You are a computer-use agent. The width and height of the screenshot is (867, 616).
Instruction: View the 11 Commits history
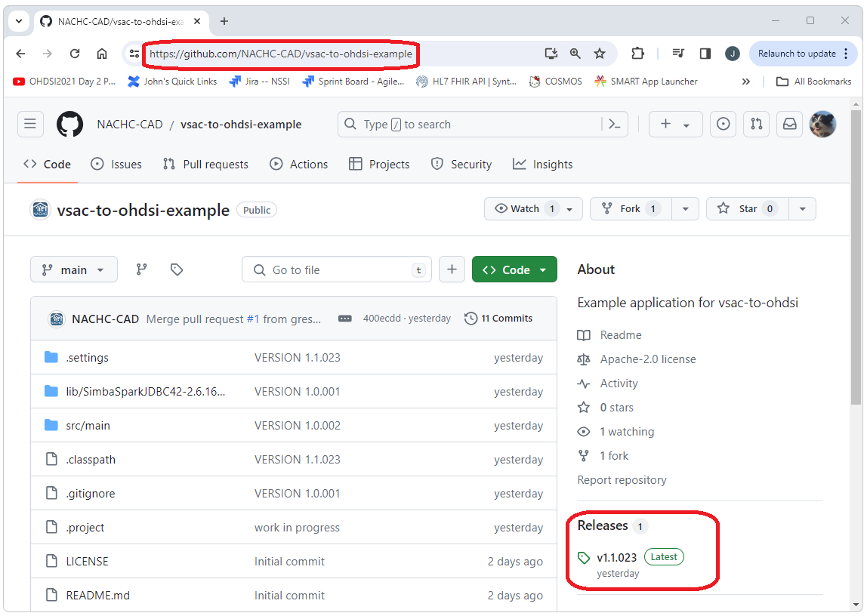498,319
